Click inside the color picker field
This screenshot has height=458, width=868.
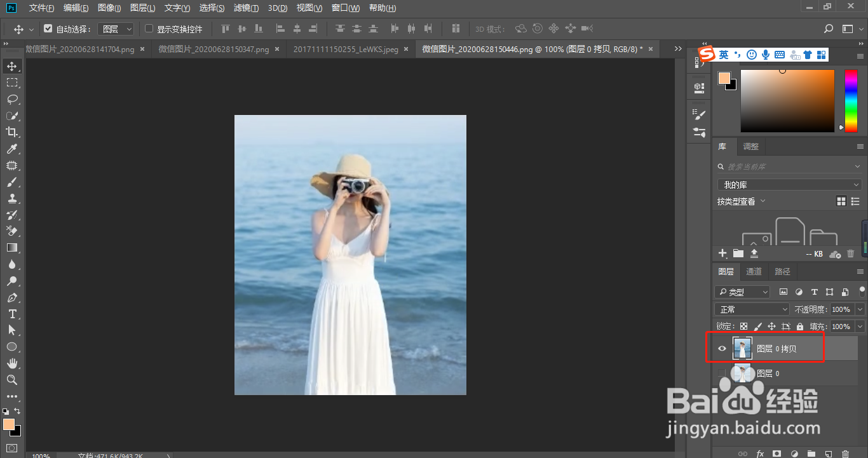pyautogui.click(x=787, y=101)
